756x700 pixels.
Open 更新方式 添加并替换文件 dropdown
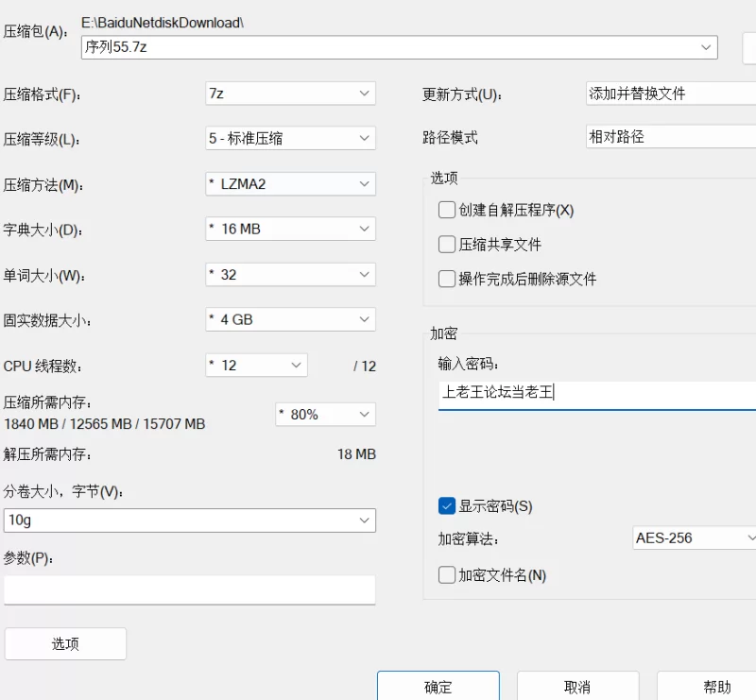pos(671,93)
